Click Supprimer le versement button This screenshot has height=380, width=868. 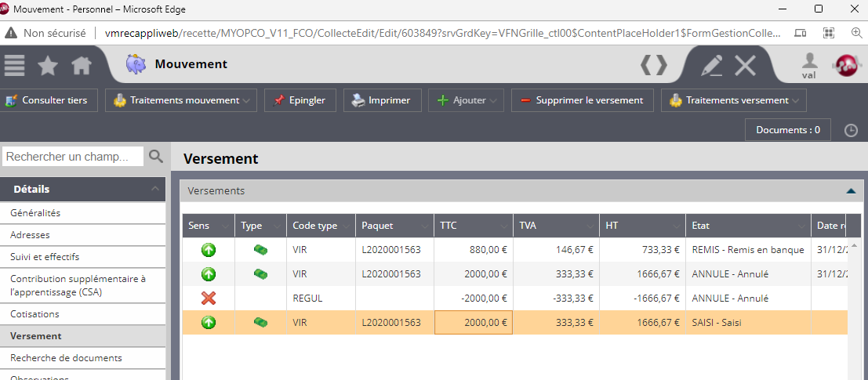pyautogui.click(x=583, y=100)
